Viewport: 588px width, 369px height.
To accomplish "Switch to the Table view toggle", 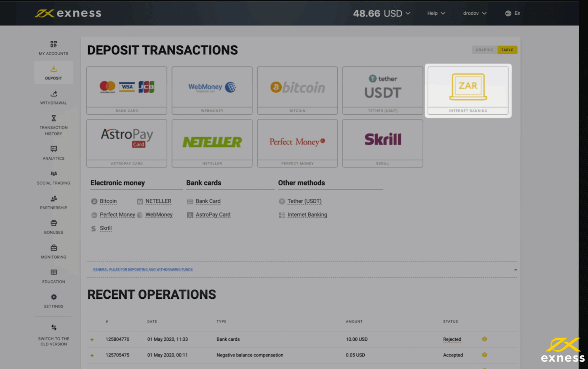I will pos(507,50).
